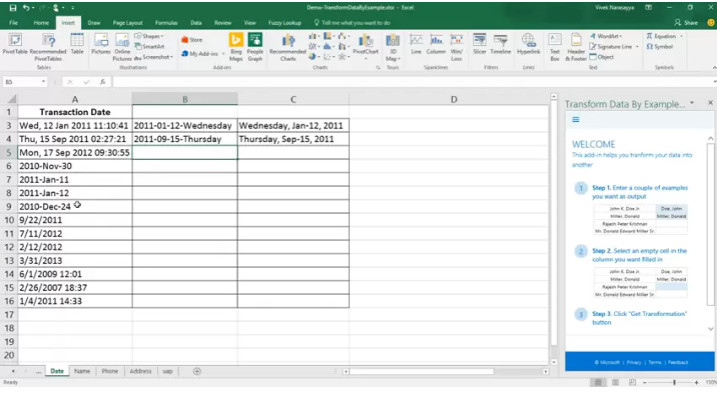Open the Store add-ins button

[192, 40]
